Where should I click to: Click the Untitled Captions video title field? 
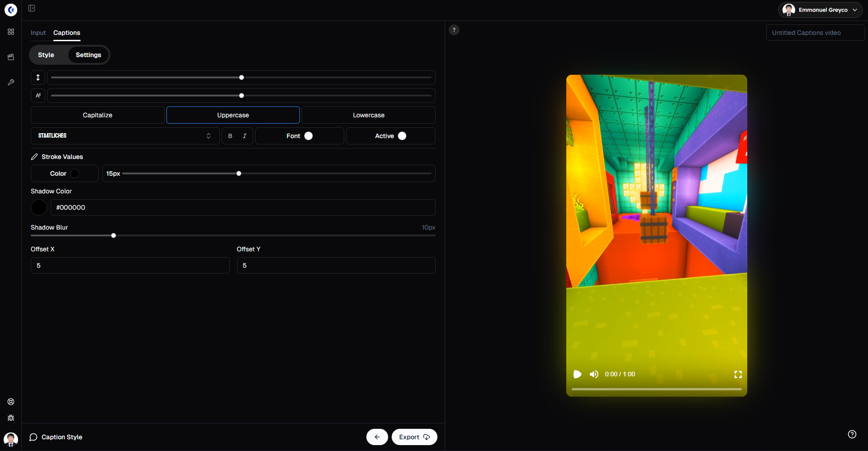pyautogui.click(x=815, y=33)
